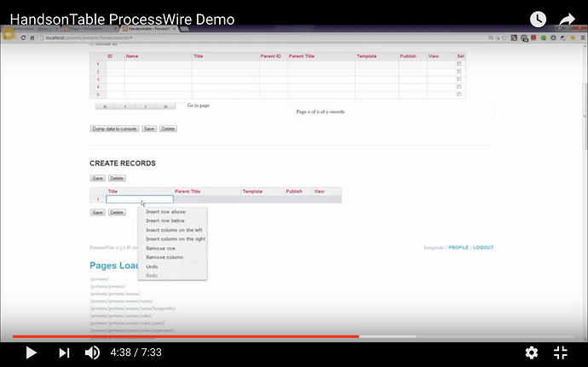Click the Sel column header
588x367 pixels.
(460, 56)
